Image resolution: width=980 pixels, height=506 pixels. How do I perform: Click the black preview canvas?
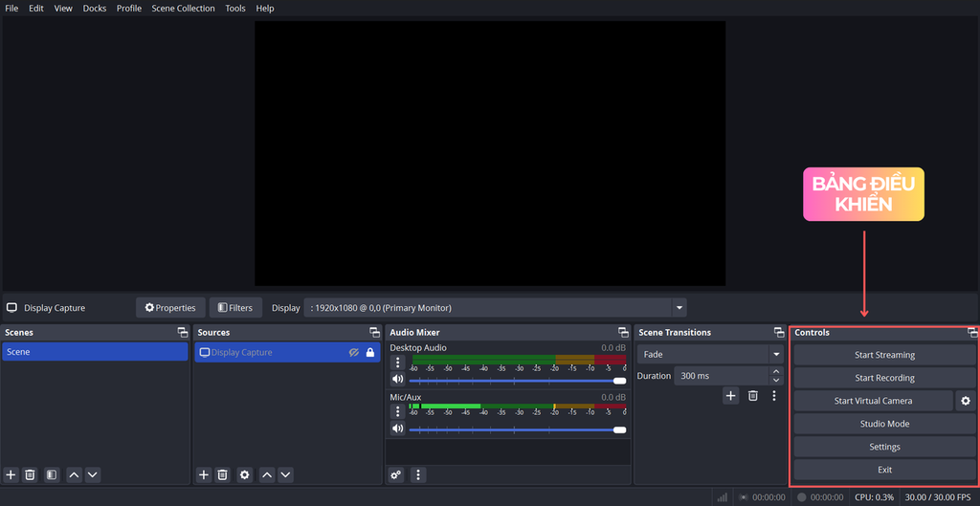point(490,153)
